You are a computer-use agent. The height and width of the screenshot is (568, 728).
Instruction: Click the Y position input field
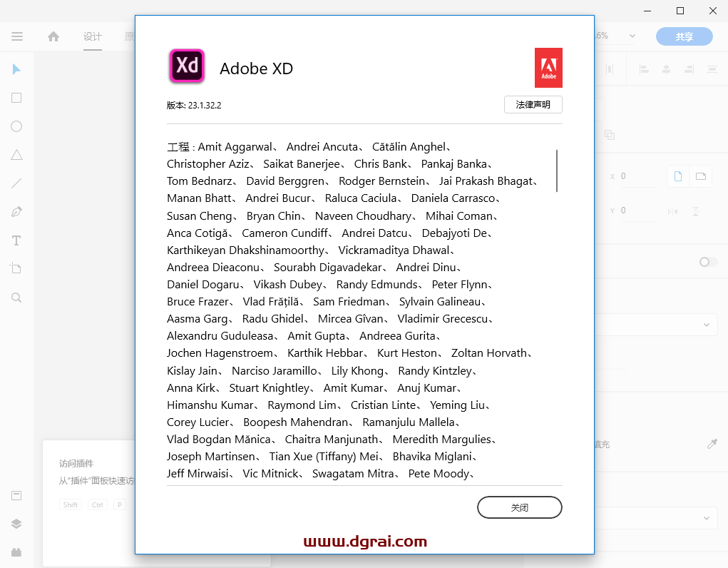pyautogui.click(x=637, y=211)
